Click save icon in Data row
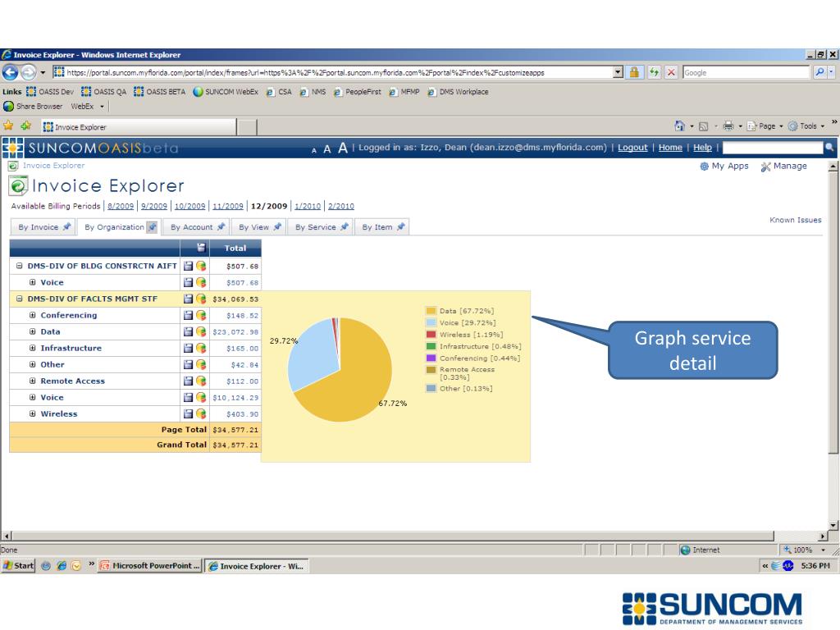 pos(188,331)
